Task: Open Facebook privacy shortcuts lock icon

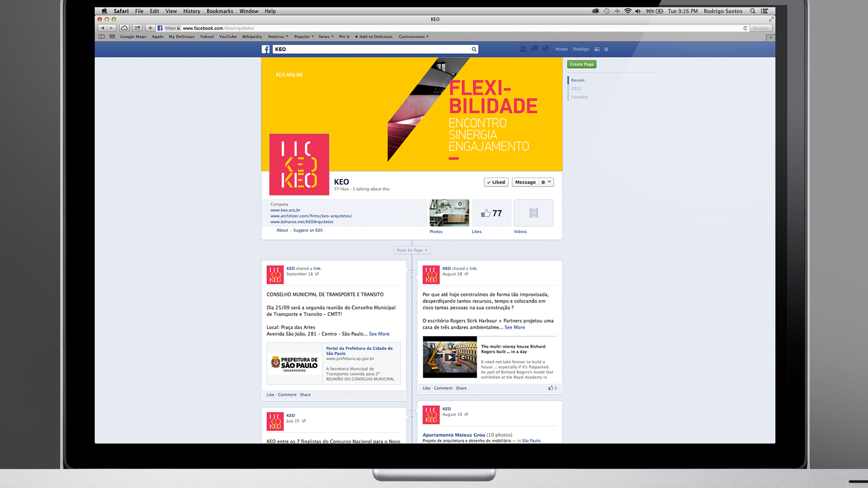Action: click(597, 49)
